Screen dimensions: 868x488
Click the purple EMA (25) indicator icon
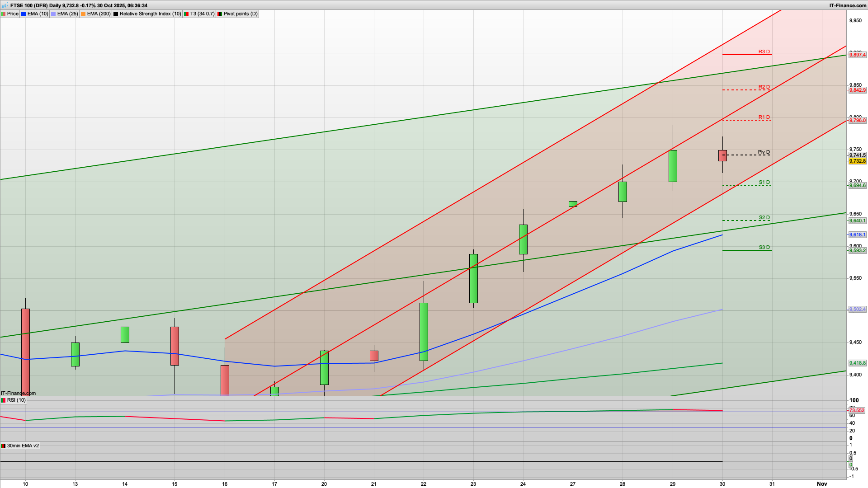point(53,14)
